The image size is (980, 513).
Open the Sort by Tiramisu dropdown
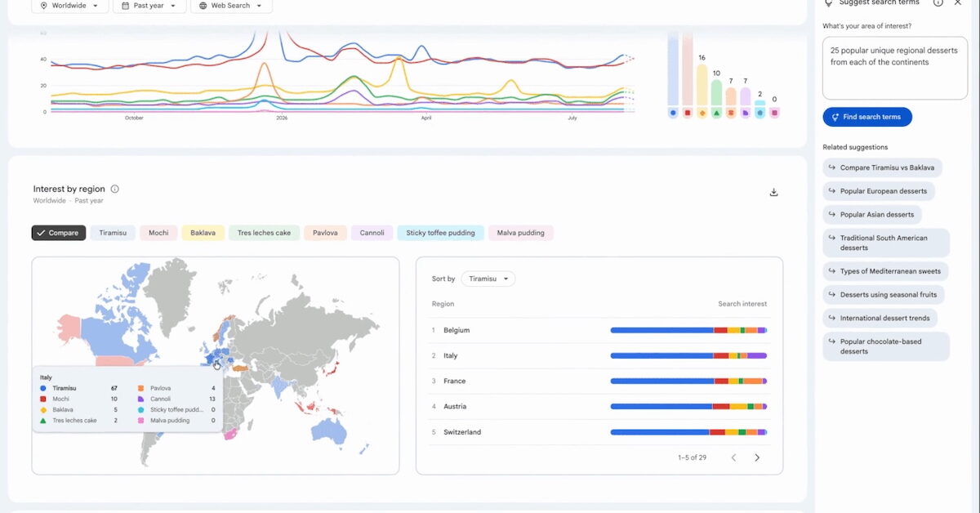click(x=488, y=279)
